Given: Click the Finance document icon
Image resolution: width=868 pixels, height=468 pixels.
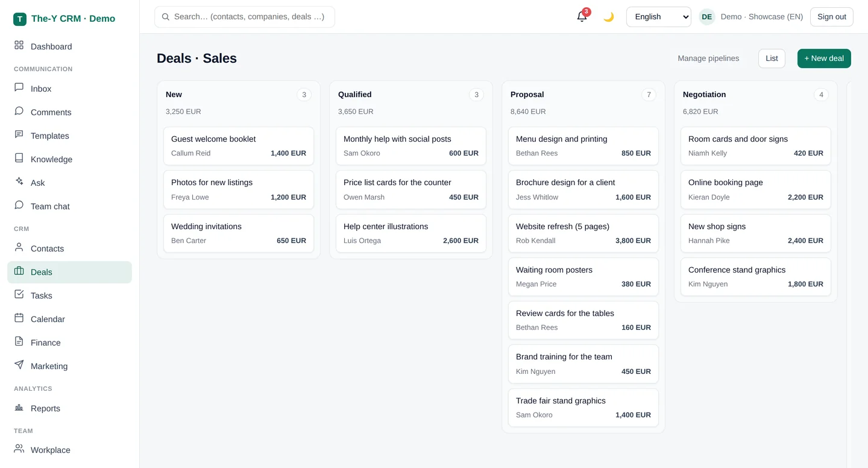Looking at the screenshot, I should (19, 341).
